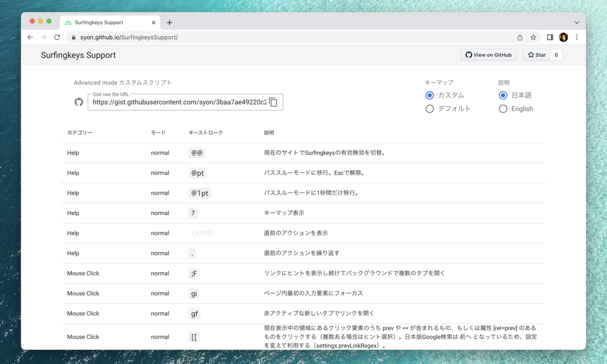Click the gi keystroke cell
The image size is (607, 364).
coord(194,293)
